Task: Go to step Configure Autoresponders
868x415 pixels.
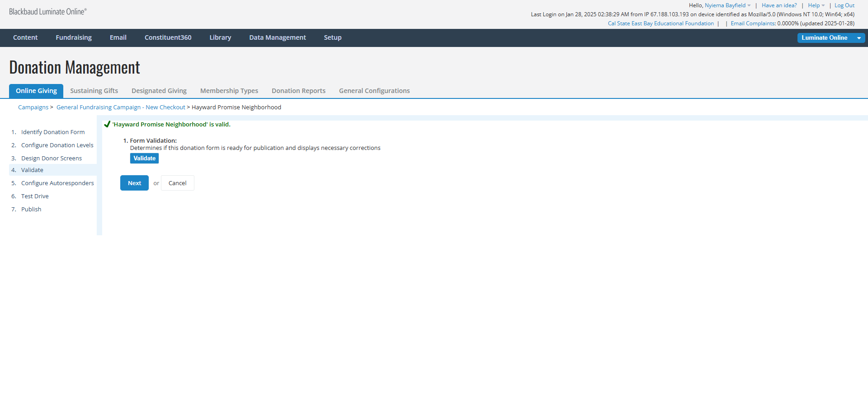Action: (x=57, y=183)
